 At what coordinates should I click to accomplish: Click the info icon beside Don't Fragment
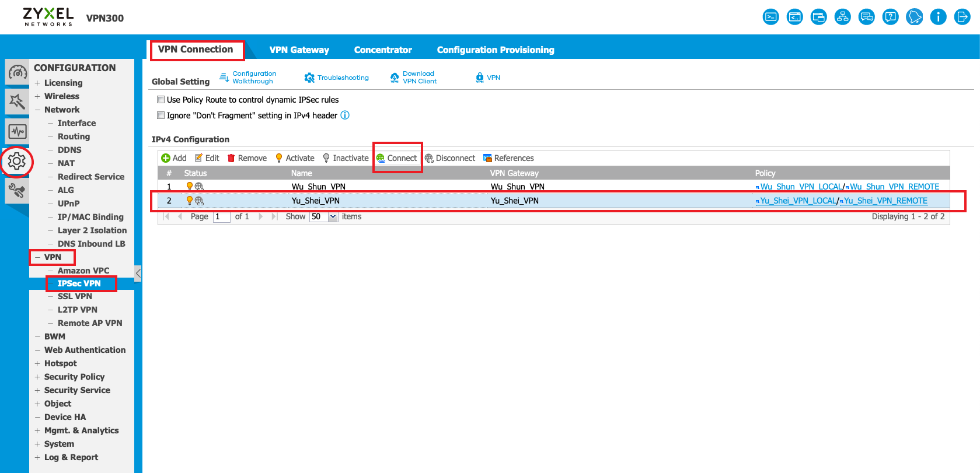[345, 115]
